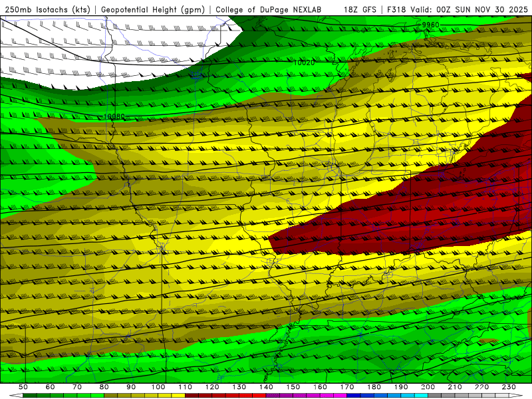Viewport: 532px width, 399px height.
Task: Click the '18Z GFS' model run label
Action: [360, 10]
